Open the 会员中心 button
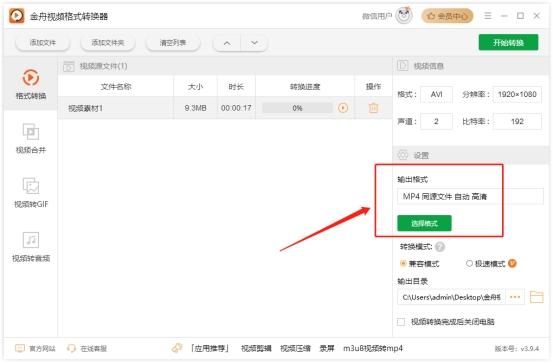 pyautogui.click(x=447, y=16)
